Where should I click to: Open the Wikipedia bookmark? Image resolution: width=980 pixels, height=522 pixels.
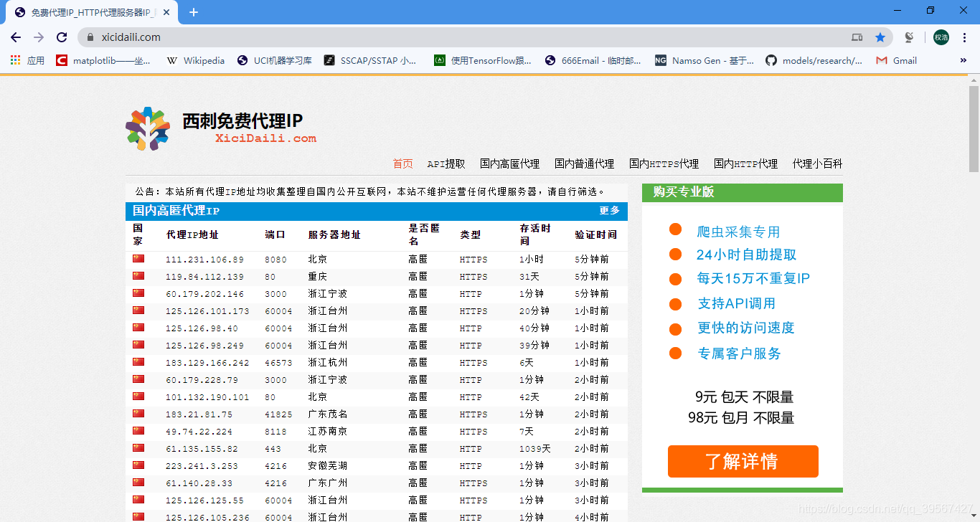196,60
